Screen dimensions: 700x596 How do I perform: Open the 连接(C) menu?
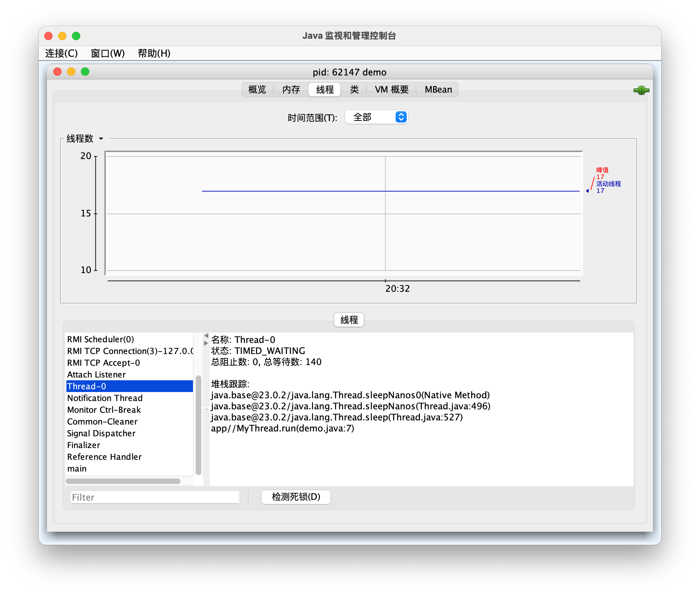[x=61, y=53]
